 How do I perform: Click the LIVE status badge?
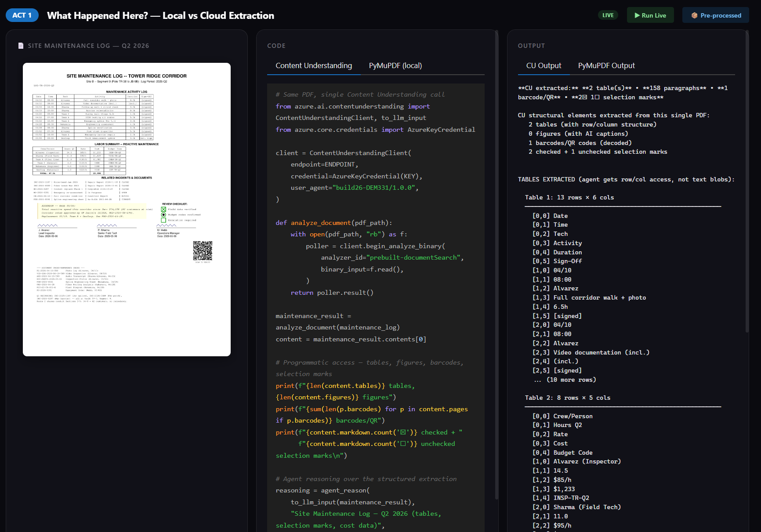point(608,15)
